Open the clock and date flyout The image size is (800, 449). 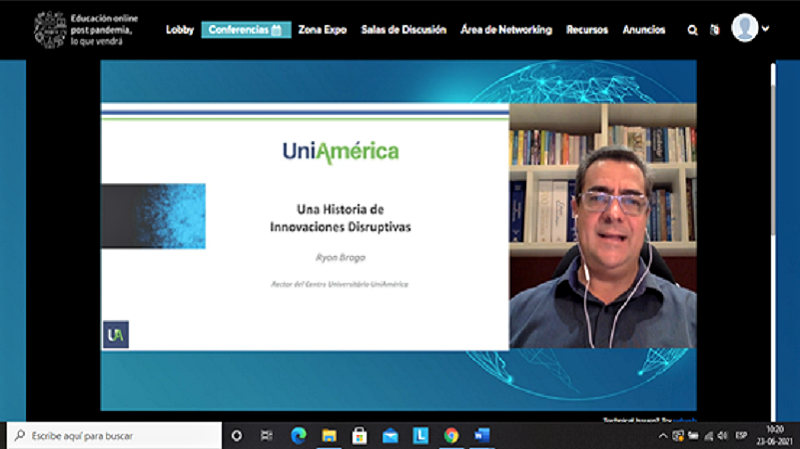774,436
